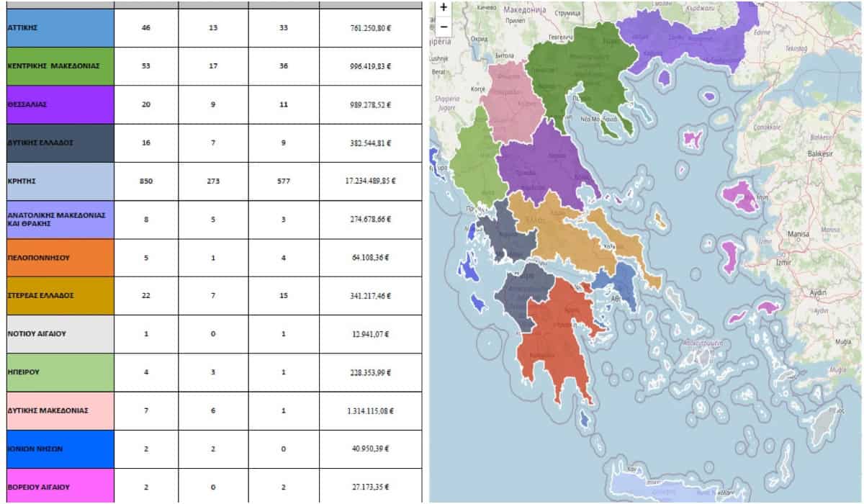Click the orange ΠΕΛΟΠΟΝΝΗΣΟΥ legend cell
This screenshot has height=504, width=864.
point(58,257)
